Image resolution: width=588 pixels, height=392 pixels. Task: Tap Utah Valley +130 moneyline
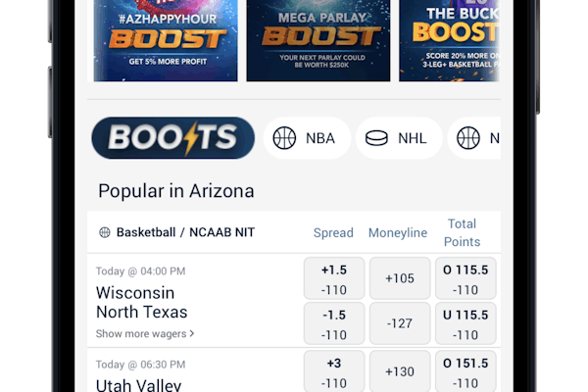coord(399,372)
